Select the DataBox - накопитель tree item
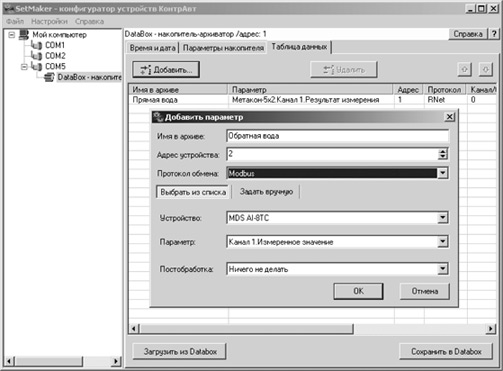The image size is (503, 371). 89,77
